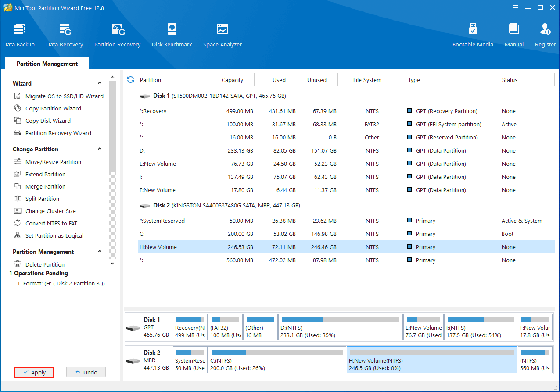Image resolution: width=560 pixels, height=392 pixels.
Task: Select the Disk 2 header row
Action: [346, 205]
